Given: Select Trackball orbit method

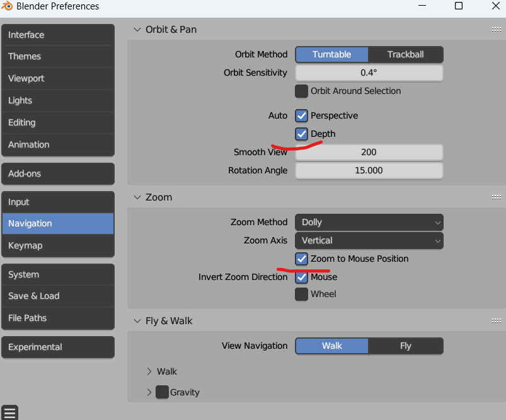Looking at the screenshot, I should pyautogui.click(x=405, y=55).
